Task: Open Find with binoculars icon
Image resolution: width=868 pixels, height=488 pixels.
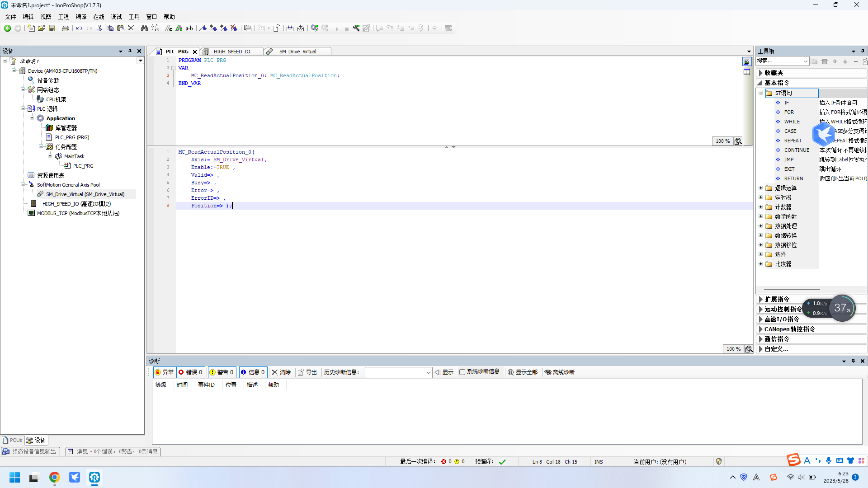Action: pos(144,28)
